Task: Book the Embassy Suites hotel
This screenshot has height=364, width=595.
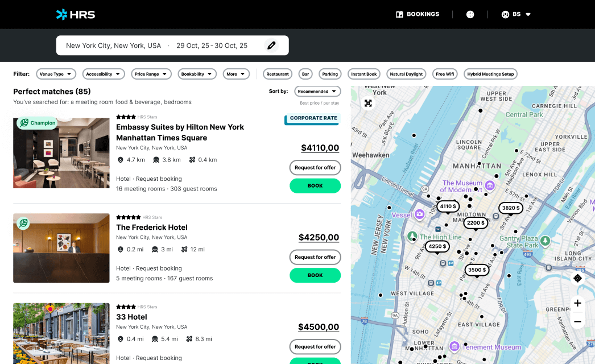Action: coord(315,185)
